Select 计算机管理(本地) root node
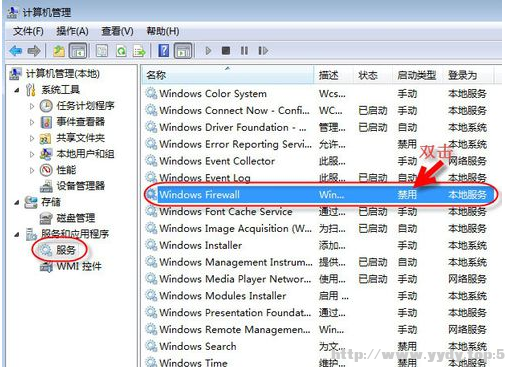 (x=63, y=74)
